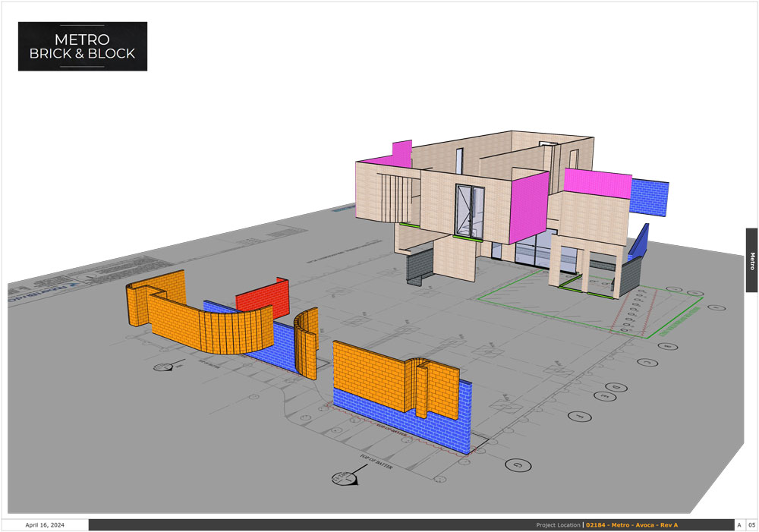Select the Project Location label
Screen dimensions: 759x532
pos(558,524)
